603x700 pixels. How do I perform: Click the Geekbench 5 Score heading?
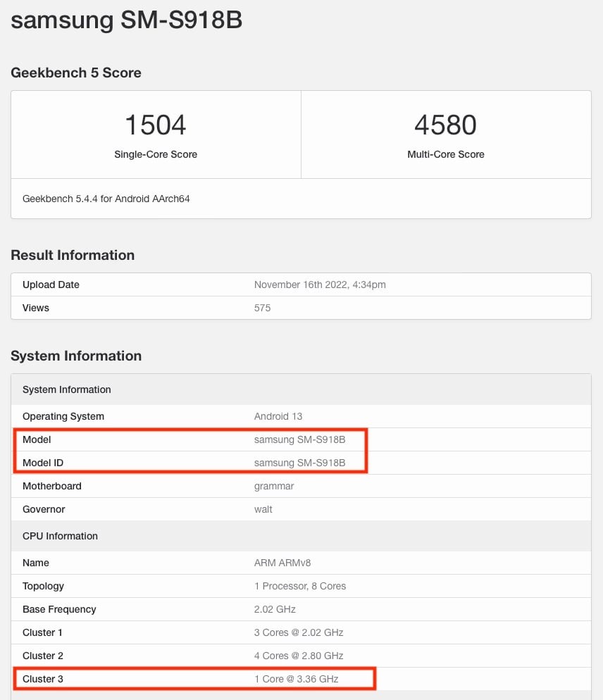point(75,73)
